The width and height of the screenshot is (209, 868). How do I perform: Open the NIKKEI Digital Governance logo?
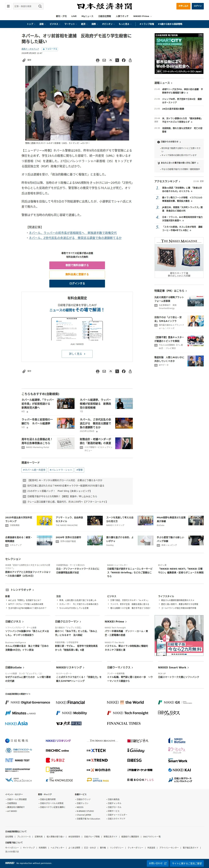(28, 702)
